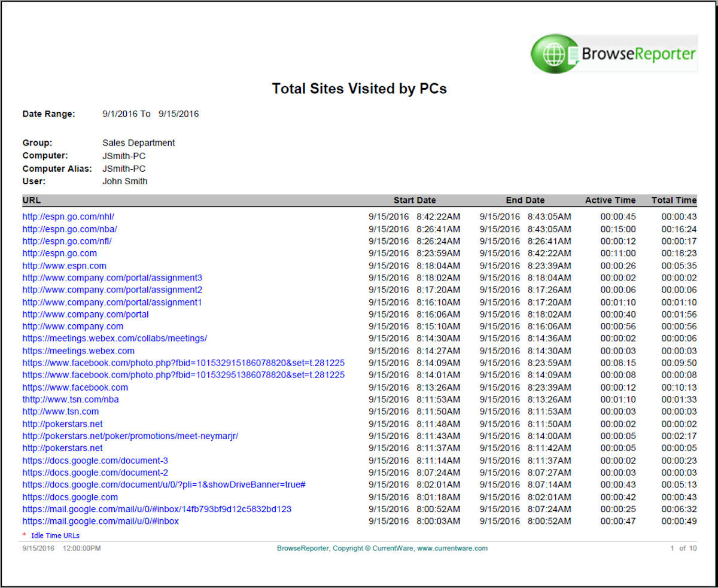Viewport: 718px width, 588px height.
Task: Open the mail.google.com #inbox link
Action: click(x=101, y=520)
